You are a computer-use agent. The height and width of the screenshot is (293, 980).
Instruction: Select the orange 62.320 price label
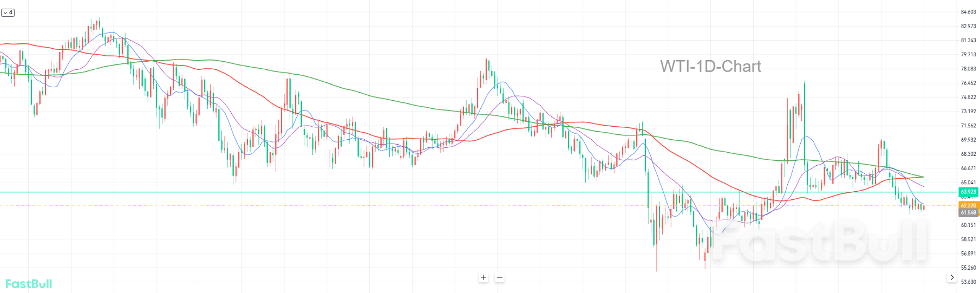[x=968, y=206]
